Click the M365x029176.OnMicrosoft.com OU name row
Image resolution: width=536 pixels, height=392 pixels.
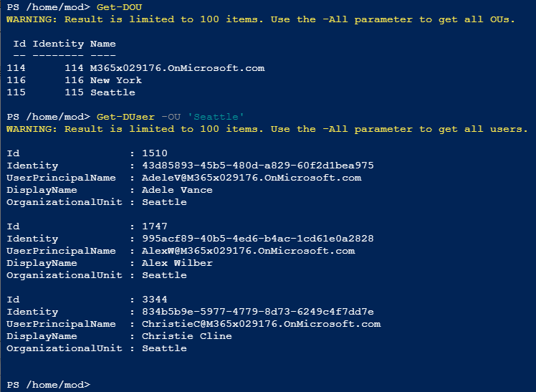[177, 68]
